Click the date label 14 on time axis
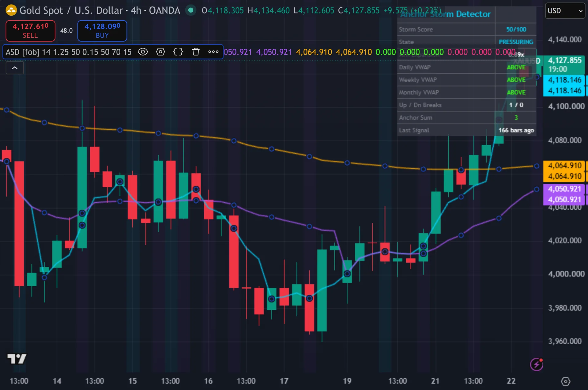The width and height of the screenshot is (588, 390). (x=57, y=381)
